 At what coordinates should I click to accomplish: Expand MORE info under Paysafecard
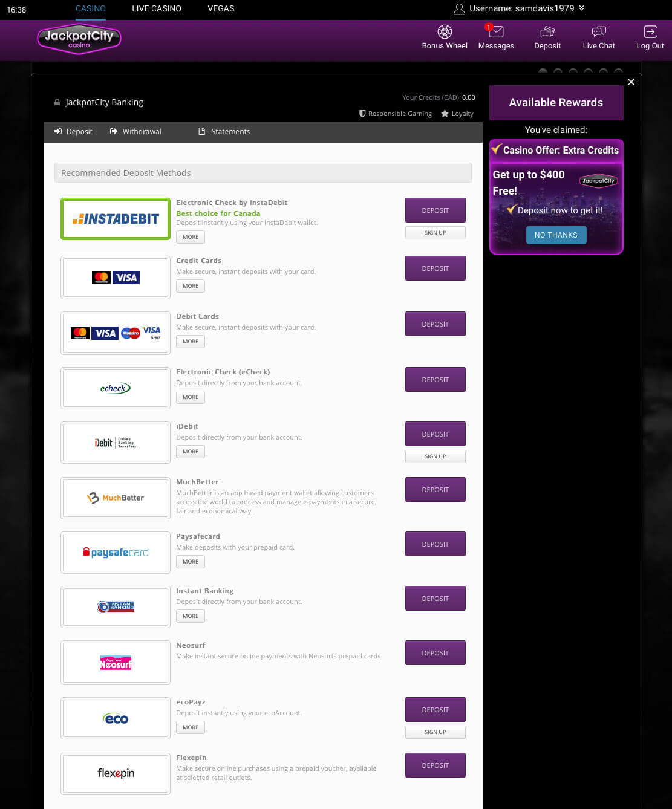click(191, 562)
